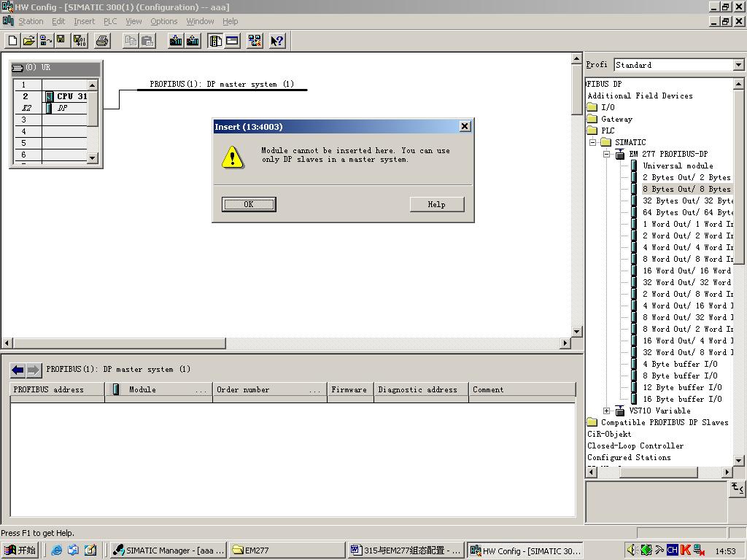Switch to Word document taskbar button
The image size is (747, 560).
click(x=406, y=550)
